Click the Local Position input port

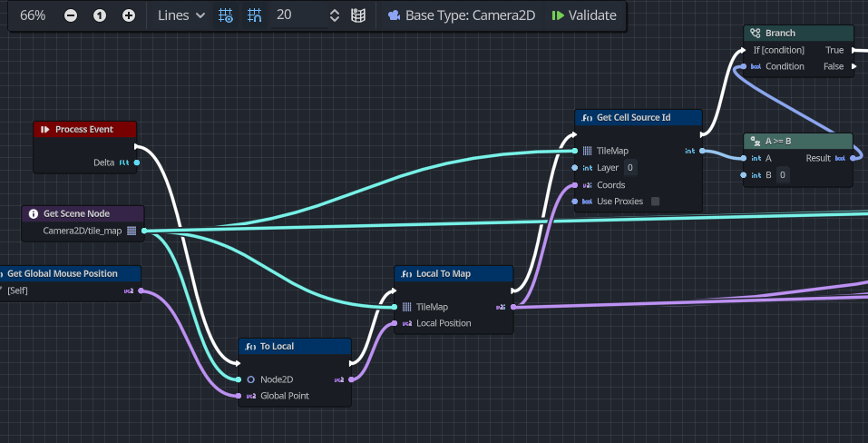(395, 323)
